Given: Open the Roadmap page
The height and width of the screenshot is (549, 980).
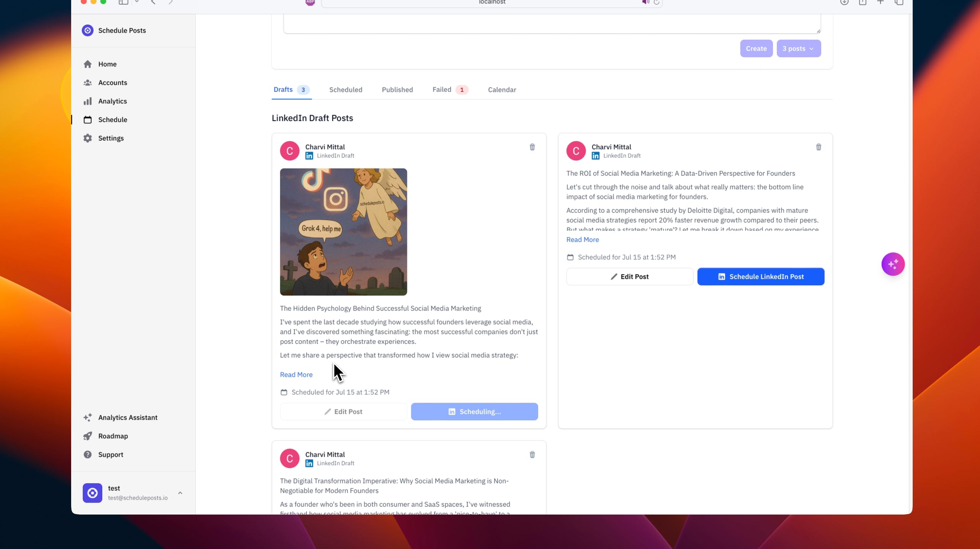Looking at the screenshot, I should pyautogui.click(x=113, y=436).
